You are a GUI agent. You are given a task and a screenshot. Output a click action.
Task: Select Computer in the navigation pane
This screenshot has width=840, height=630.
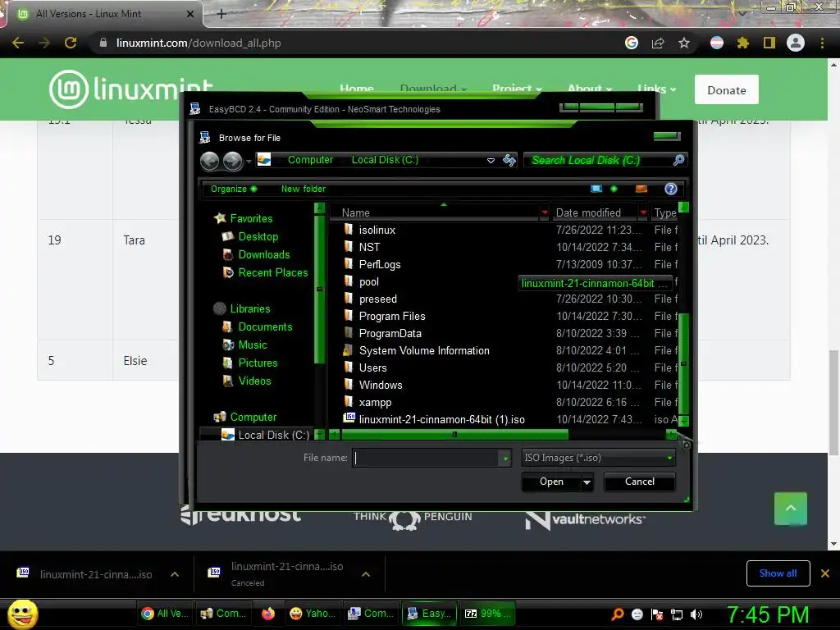pyautogui.click(x=253, y=417)
